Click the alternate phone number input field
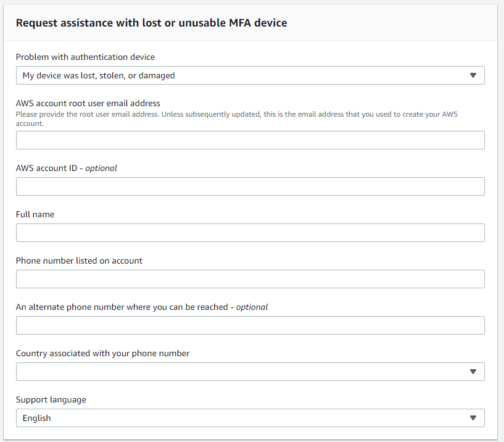 point(250,325)
